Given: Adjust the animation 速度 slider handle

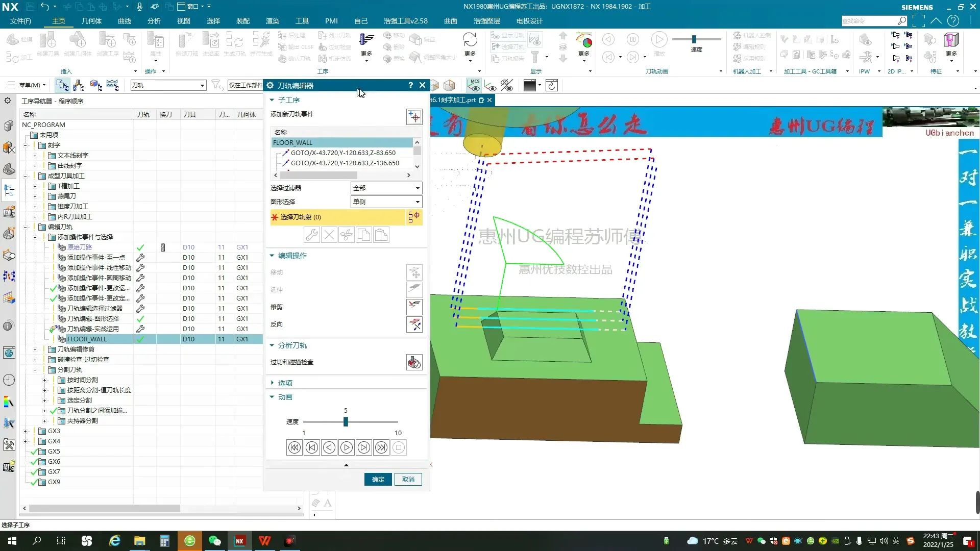Looking at the screenshot, I should 346,421.
